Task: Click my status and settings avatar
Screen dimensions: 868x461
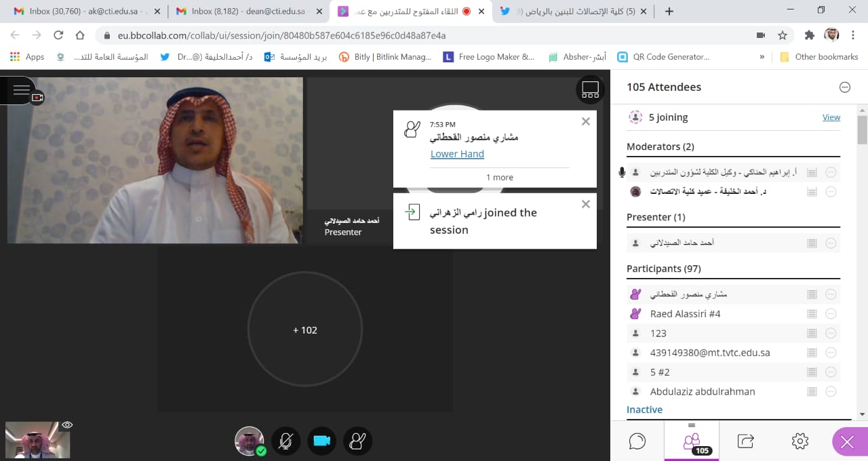Action: click(x=250, y=441)
